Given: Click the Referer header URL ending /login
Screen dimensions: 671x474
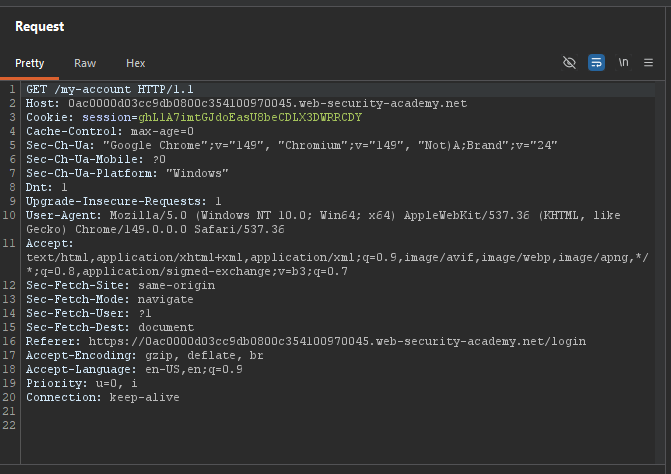Looking at the screenshot, I should click(337, 341).
